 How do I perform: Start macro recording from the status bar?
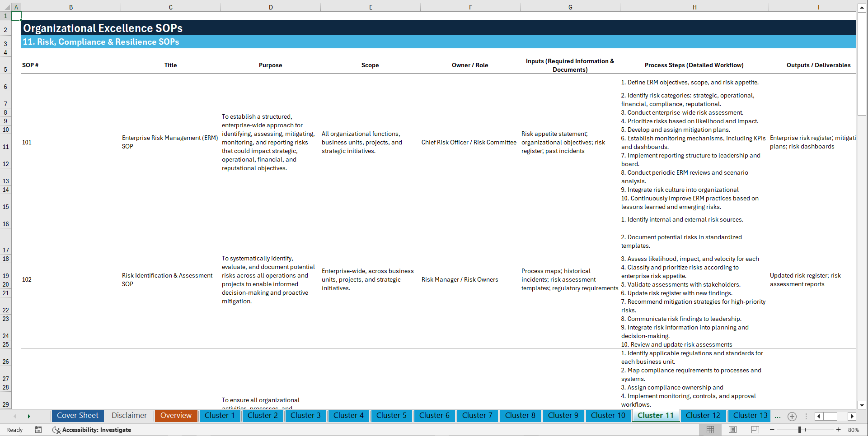pyautogui.click(x=38, y=430)
